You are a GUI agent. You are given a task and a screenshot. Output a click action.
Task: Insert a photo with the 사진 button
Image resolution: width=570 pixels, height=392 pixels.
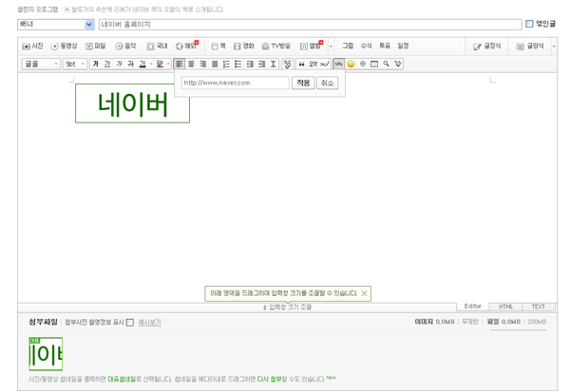(x=32, y=47)
